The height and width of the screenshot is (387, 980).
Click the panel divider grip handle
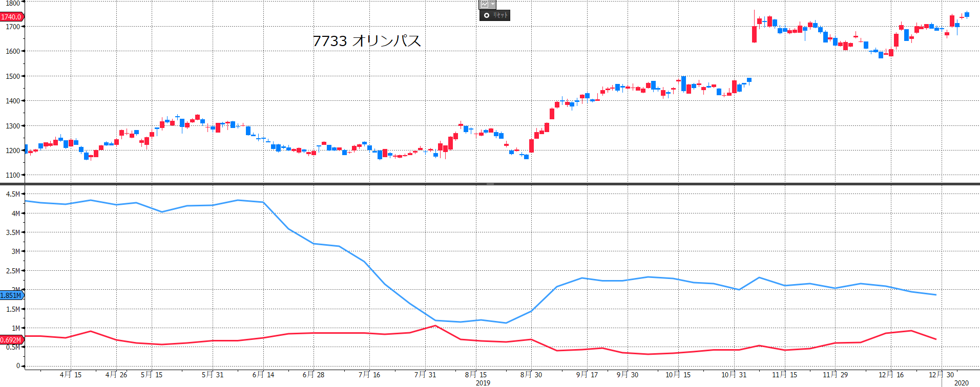click(490, 184)
